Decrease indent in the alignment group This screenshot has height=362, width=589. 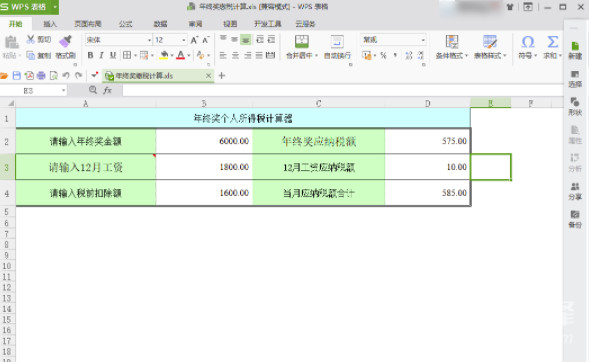(260, 39)
